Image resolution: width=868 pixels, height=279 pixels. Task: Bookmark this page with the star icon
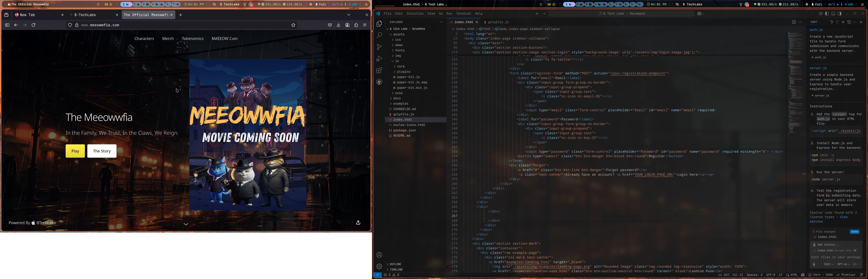pos(293,25)
